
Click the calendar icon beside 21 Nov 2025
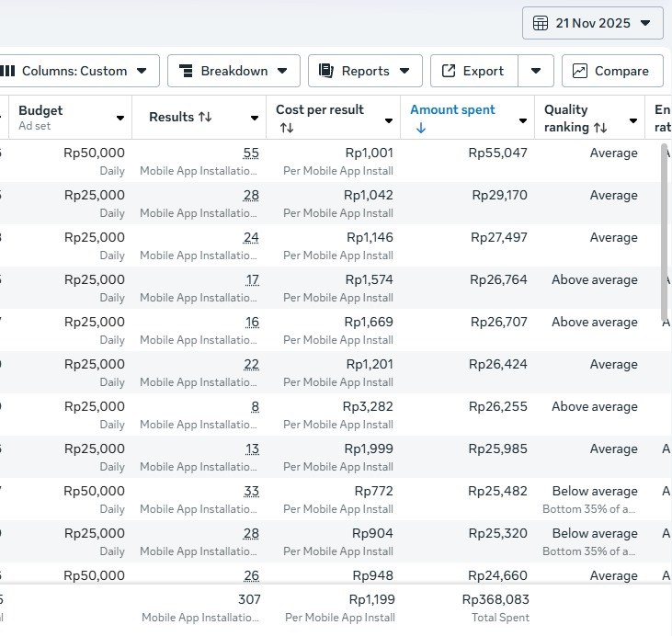click(541, 23)
